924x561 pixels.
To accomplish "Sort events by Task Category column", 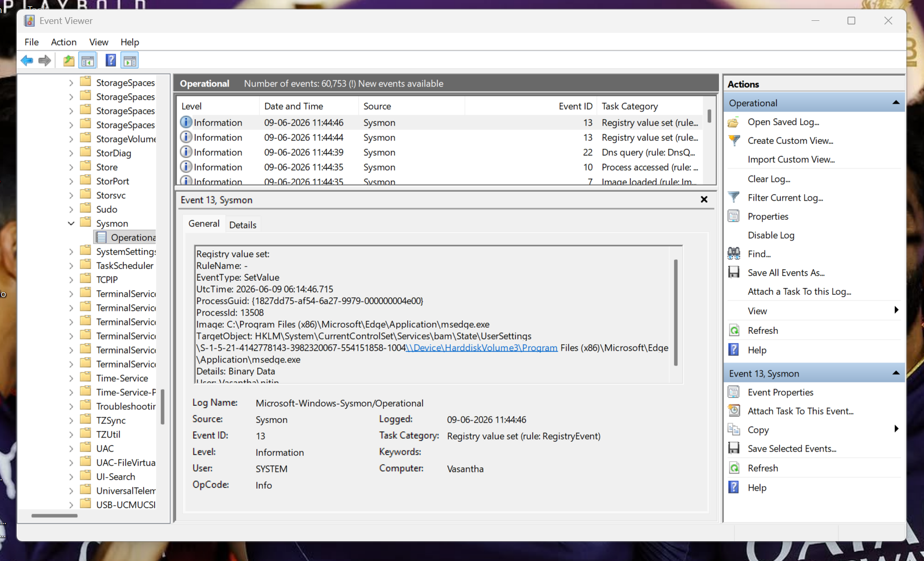I will [650, 106].
